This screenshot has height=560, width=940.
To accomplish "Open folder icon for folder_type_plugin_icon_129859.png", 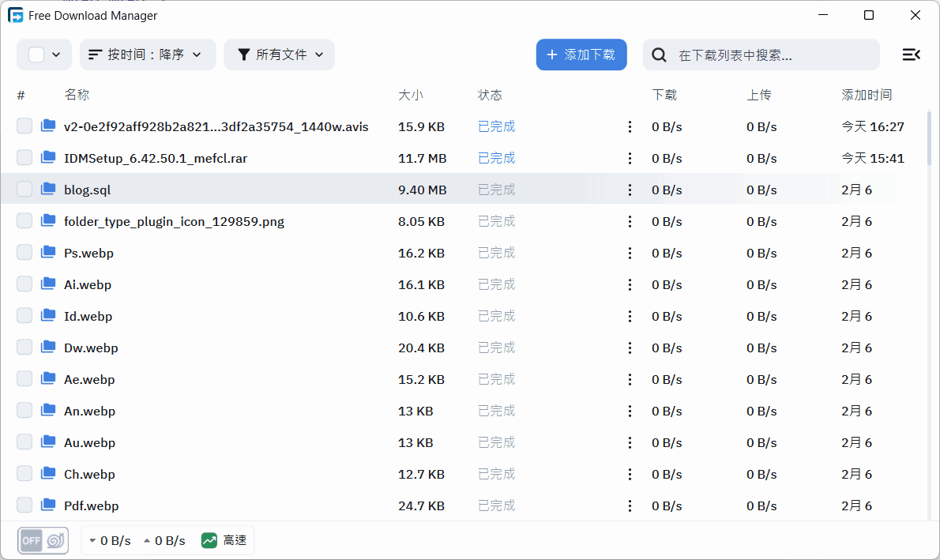I will coord(48,220).
